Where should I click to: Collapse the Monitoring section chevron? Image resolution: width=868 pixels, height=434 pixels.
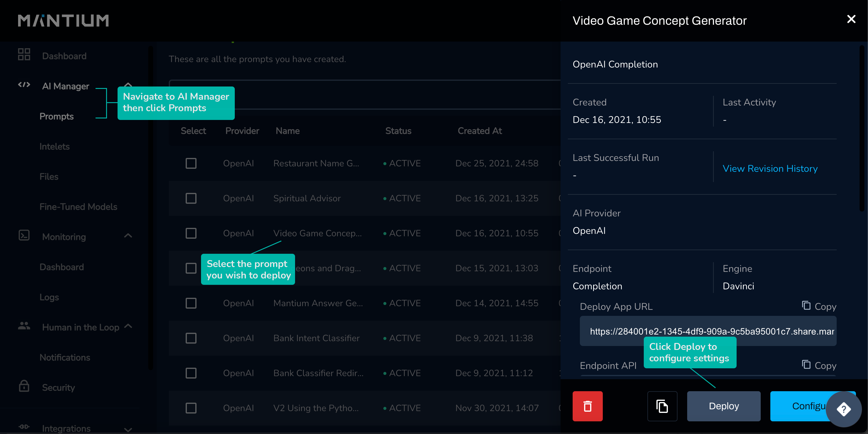(x=128, y=235)
